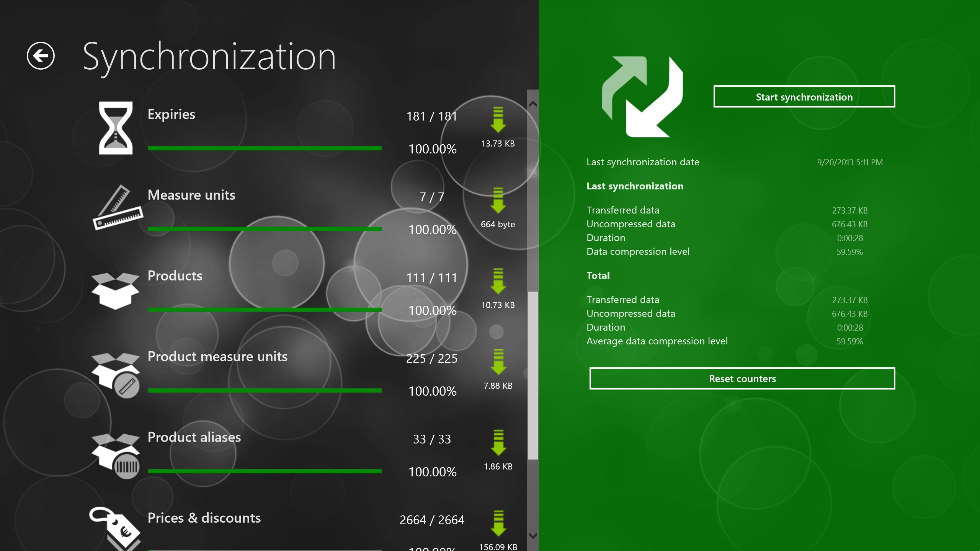
Task: Select the Prices & discounts entry label
Action: point(204,518)
